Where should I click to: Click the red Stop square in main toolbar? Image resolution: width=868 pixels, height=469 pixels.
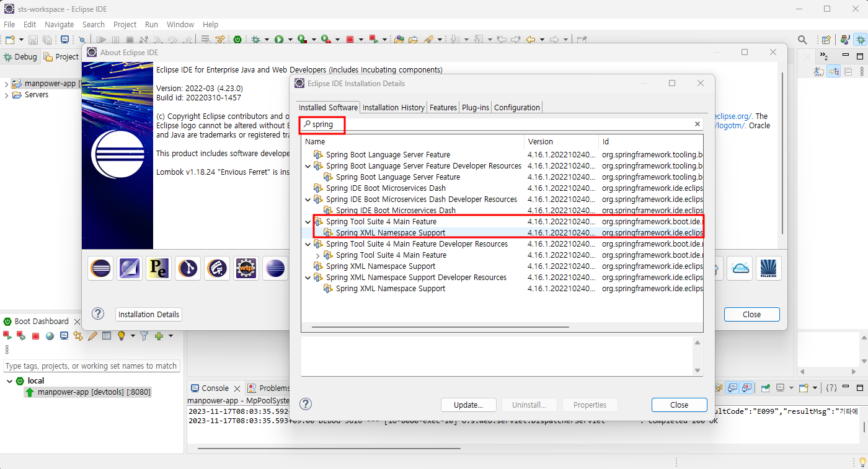(350, 40)
